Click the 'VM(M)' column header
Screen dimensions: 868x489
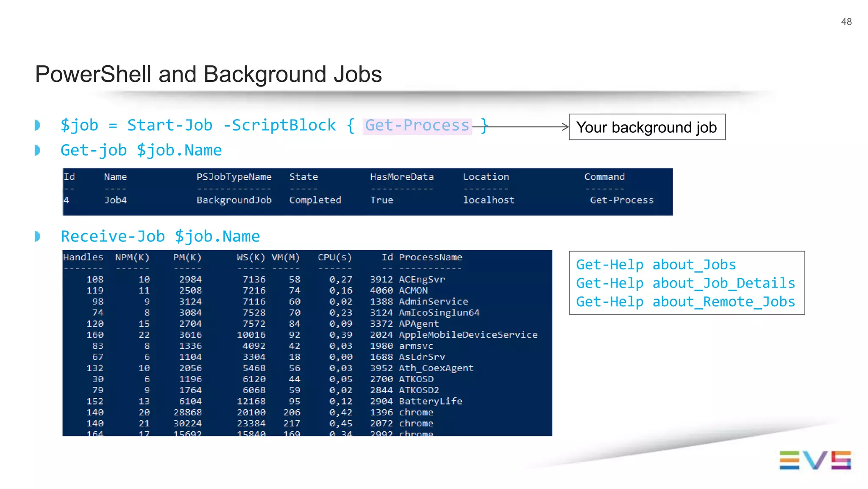coord(286,257)
